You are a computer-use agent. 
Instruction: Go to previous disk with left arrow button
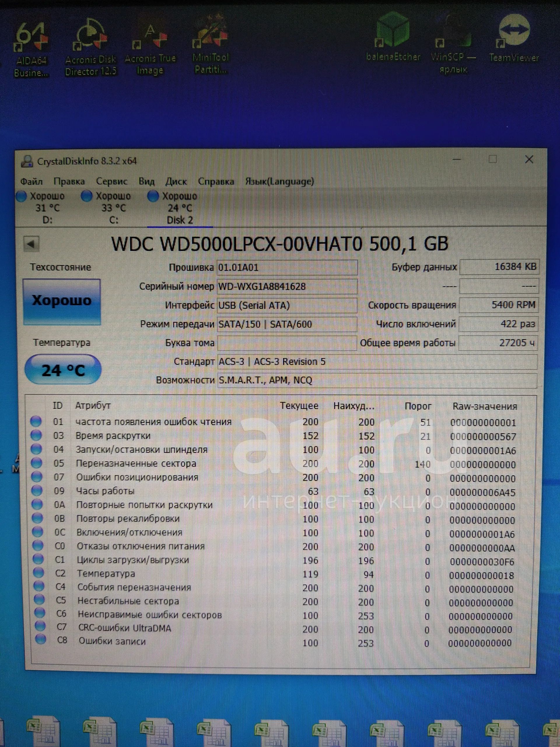[32, 244]
